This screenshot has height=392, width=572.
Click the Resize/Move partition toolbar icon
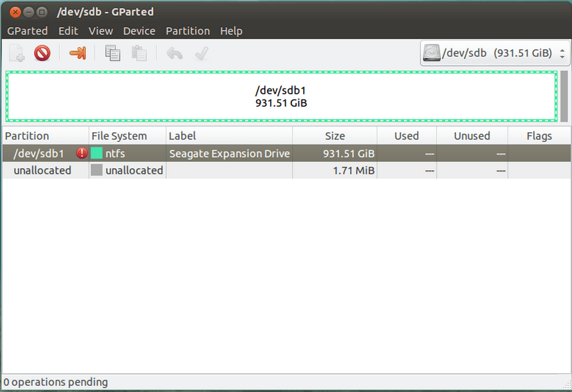point(77,54)
